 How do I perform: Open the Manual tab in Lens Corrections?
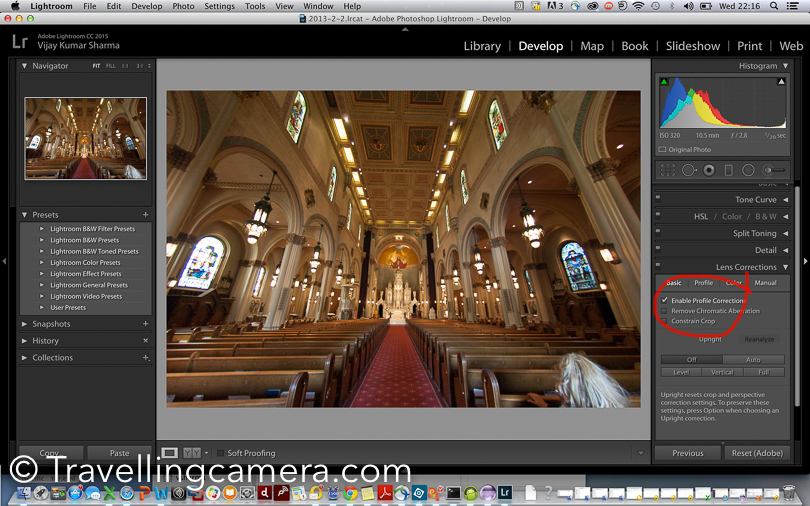[x=765, y=282]
